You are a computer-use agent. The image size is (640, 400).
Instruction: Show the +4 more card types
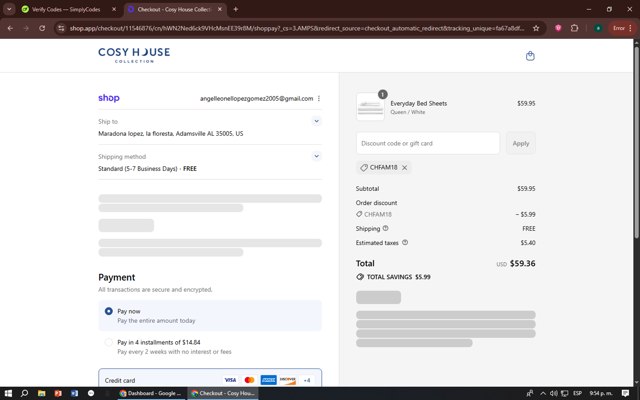pos(307,380)
